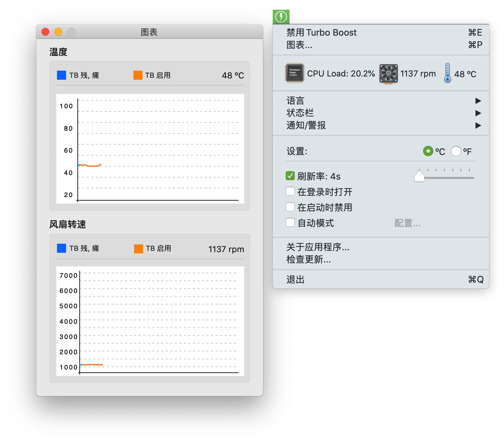The height and width of the screenshot is (444, 504).
Task: Enable 在启动时禁用 checkbox
Action: point(290,207)
